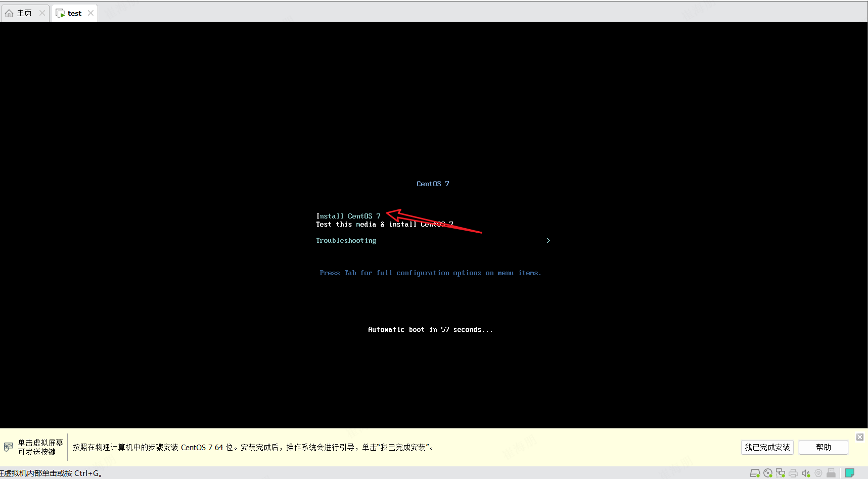Click the teal message log note icon

850,473
